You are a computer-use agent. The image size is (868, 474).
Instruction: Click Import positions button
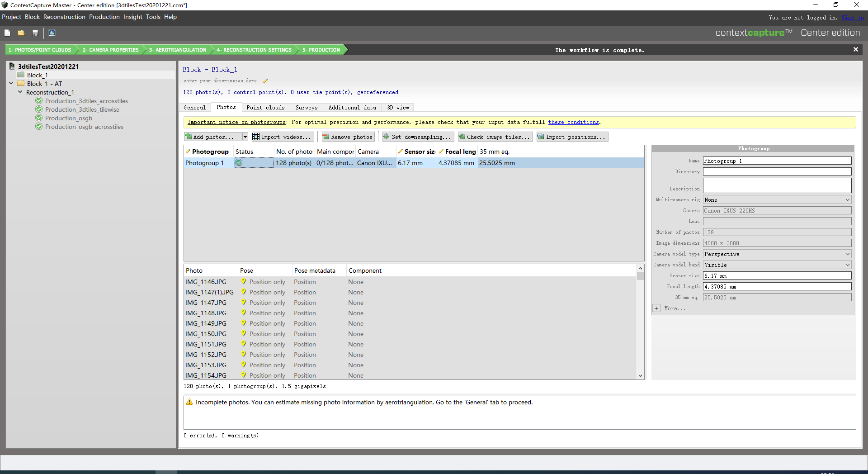[572, 137]
